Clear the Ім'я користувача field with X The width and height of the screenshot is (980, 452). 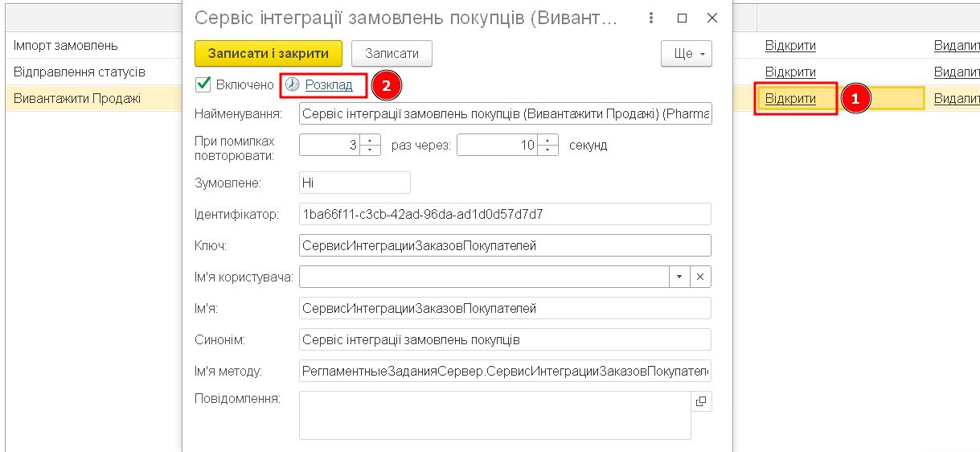click(700, 277)
